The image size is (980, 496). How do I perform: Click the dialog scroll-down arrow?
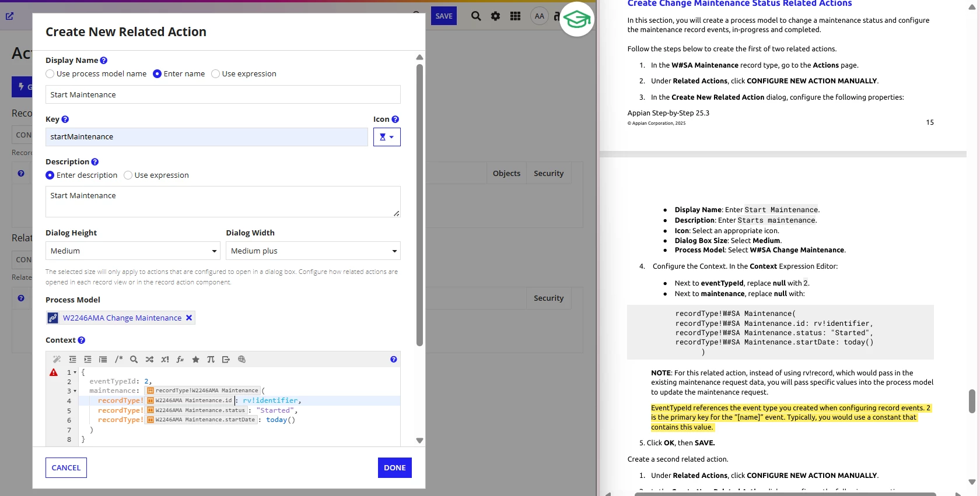(x=419, y=441)
